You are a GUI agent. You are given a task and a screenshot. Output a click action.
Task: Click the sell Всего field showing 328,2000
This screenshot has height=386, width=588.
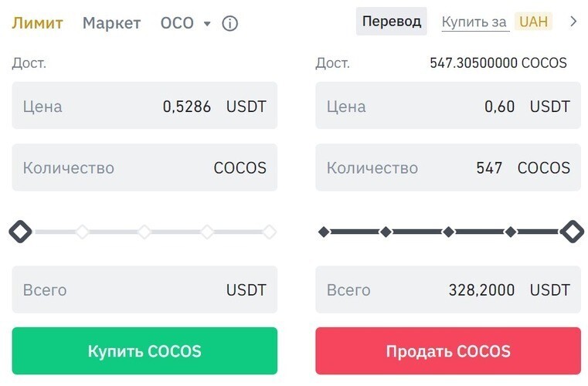click(447, 290)
